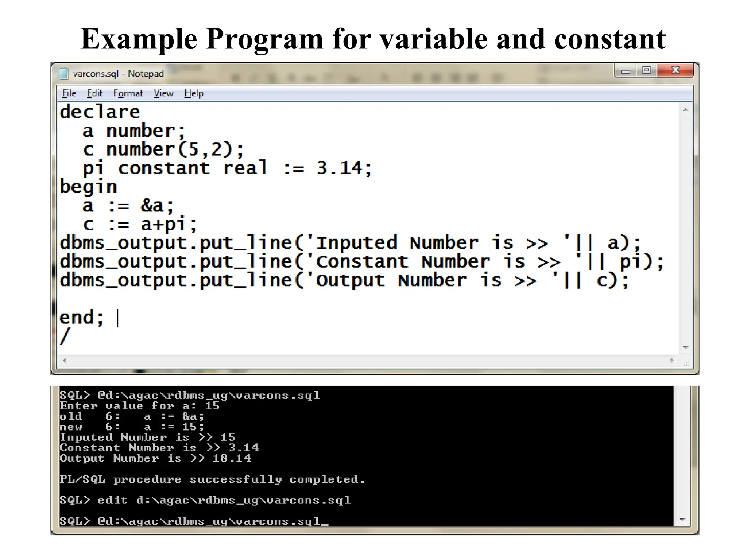Image resolution: width=747 pixels, height=560 pixels.
Task: Click SQL console scrollbar down arrow
Action: click(683, 519)
